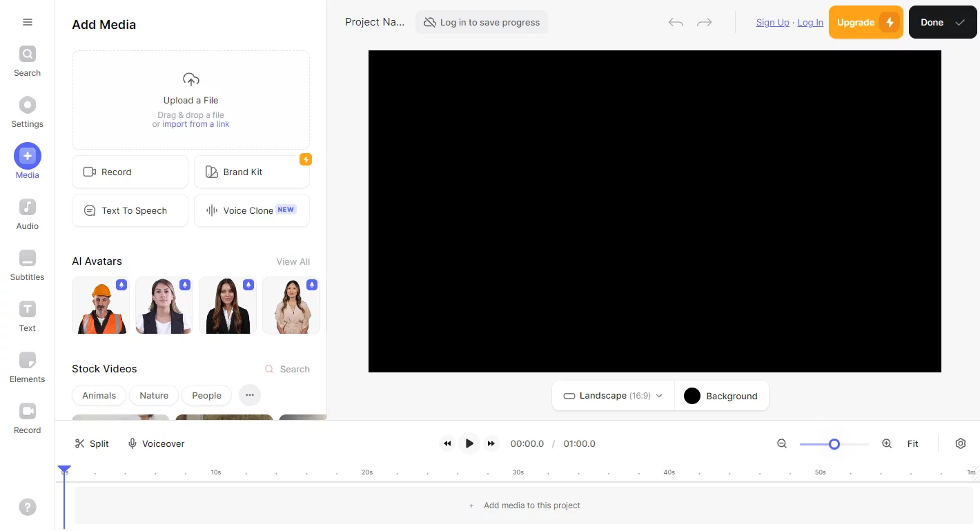Click the Fit timeline button
Image resolution: width=980 pixels, height=531 pixels.
912,443
